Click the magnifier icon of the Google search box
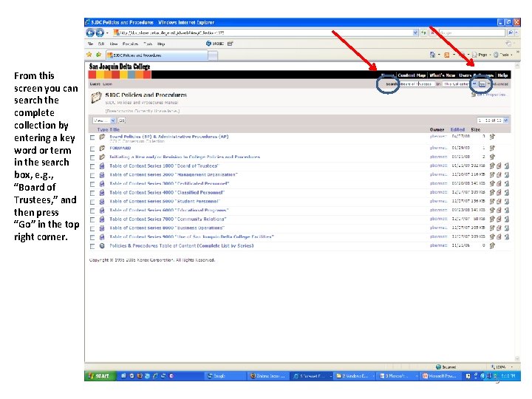 (x=511, y=33)
